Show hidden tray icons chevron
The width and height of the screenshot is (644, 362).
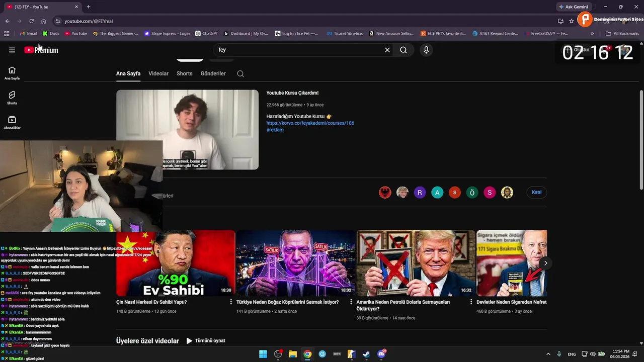(548, 354)
